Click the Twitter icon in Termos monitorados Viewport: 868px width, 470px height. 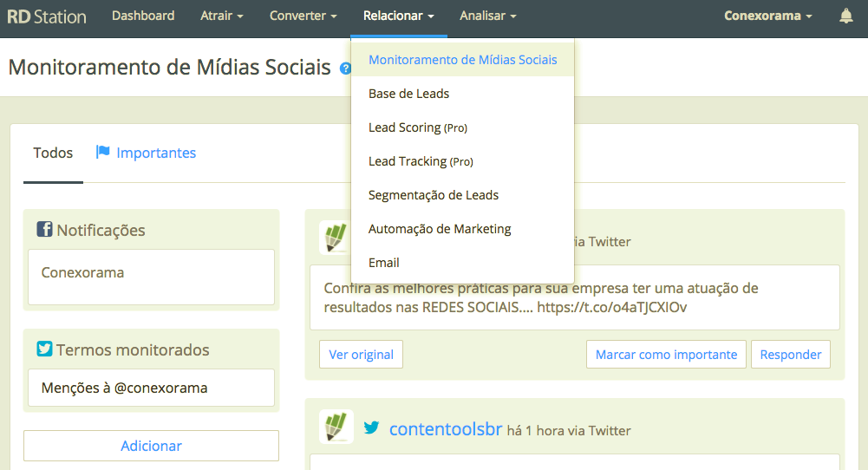point(44,349)
